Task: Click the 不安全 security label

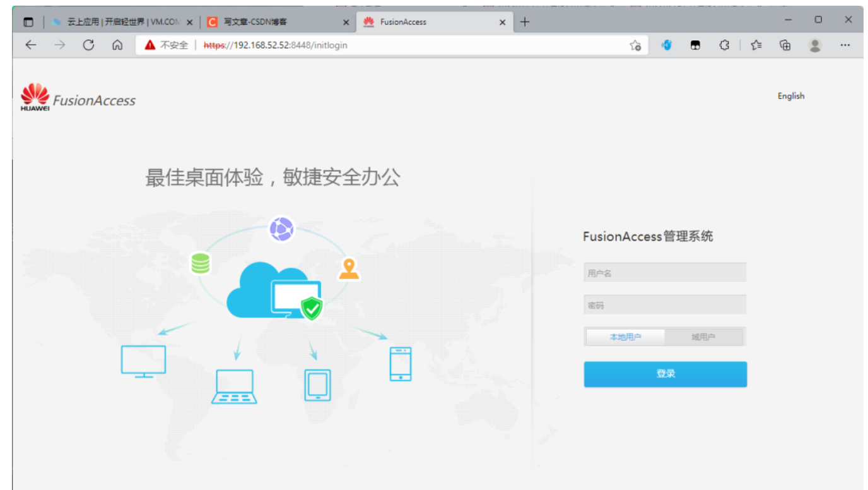Action: pos(174,45)
